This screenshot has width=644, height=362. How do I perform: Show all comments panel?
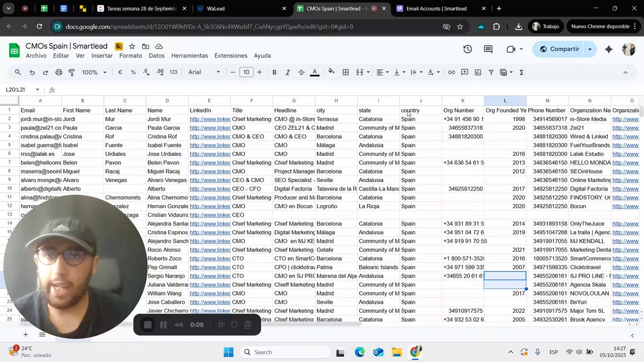pyautogui.click(x=488, y=49)
